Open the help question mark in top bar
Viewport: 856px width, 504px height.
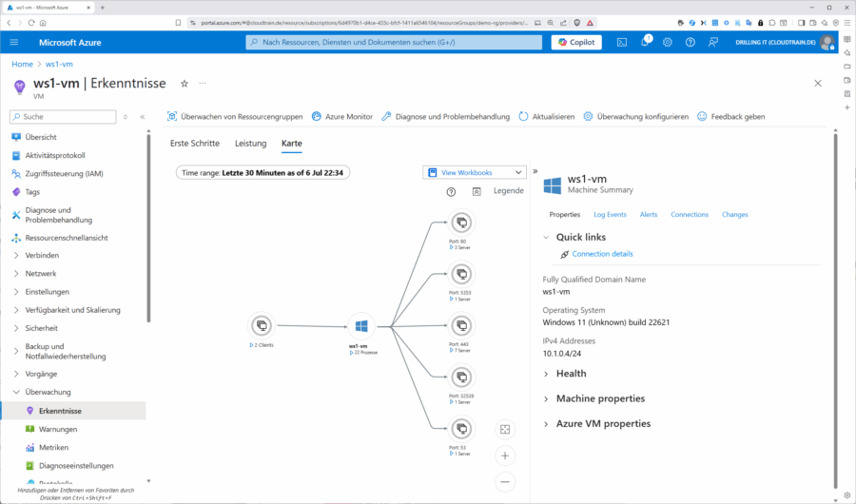[x=691, y=42]
